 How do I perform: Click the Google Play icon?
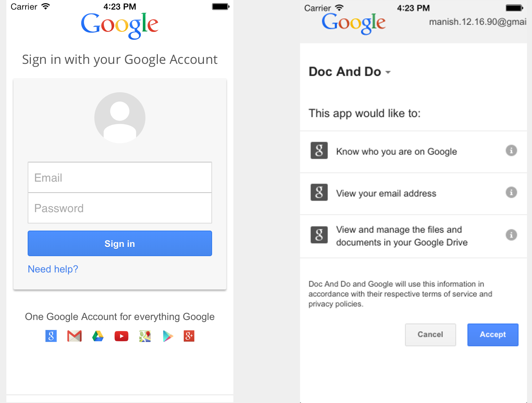point(168,336)
